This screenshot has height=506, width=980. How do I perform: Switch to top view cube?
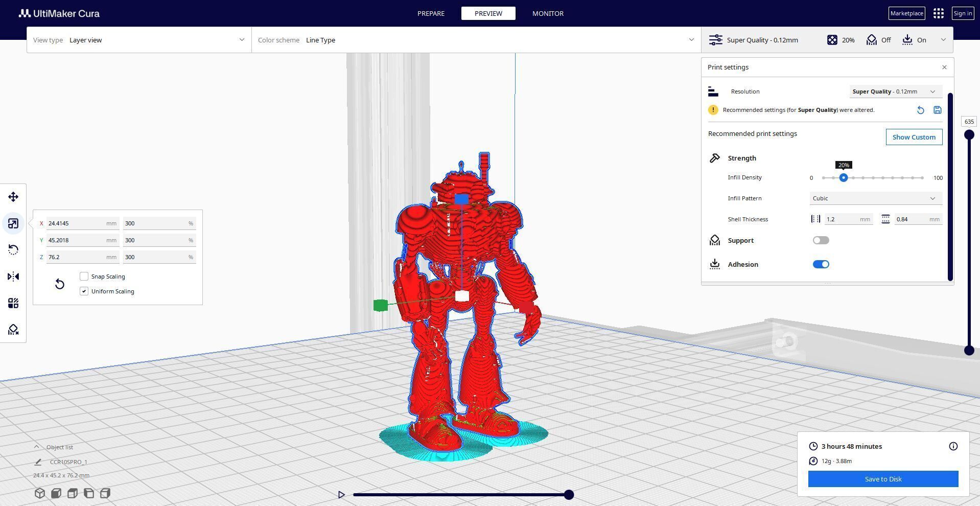tap(73, 493)
